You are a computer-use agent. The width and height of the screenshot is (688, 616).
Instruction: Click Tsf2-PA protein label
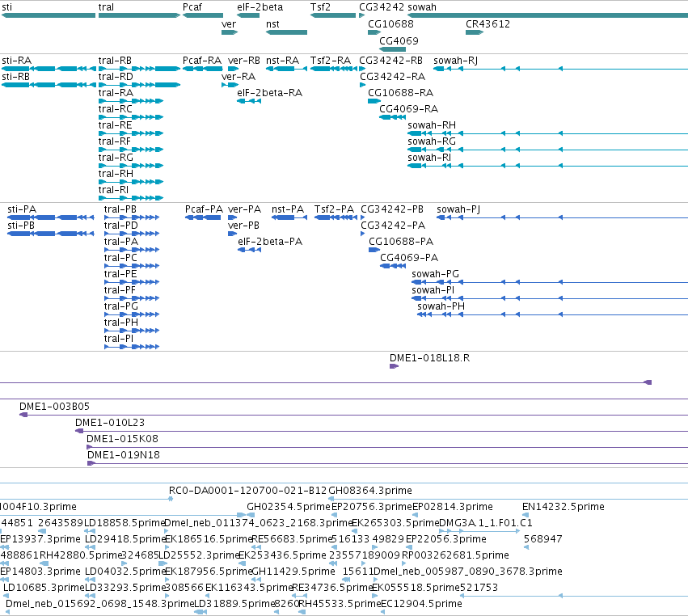tap(335, 209)
